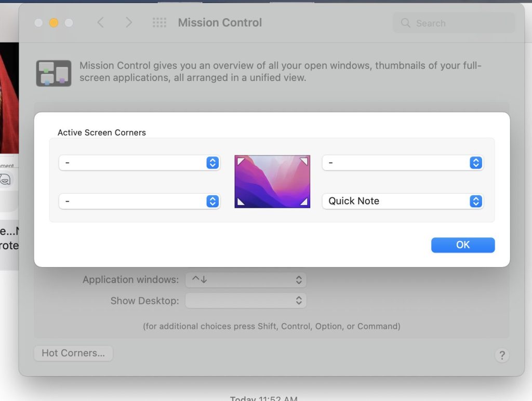Open the bottom-left screen corner dropdown

pyautogui.click(x=139, y=201)
